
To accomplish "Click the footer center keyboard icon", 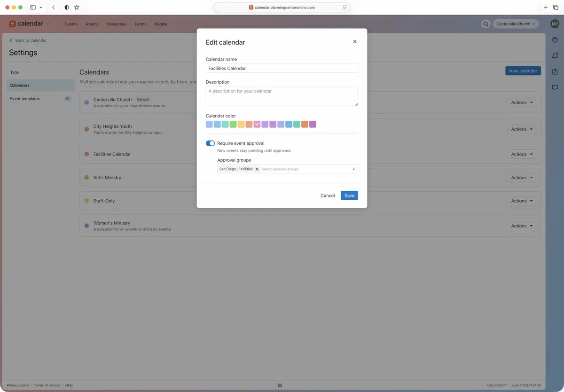I will coord(280,385).
